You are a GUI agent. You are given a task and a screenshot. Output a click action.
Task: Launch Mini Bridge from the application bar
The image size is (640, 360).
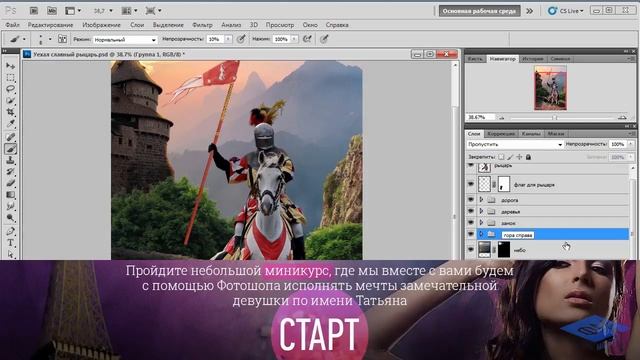pyautogui.click(x=52, y=11)
